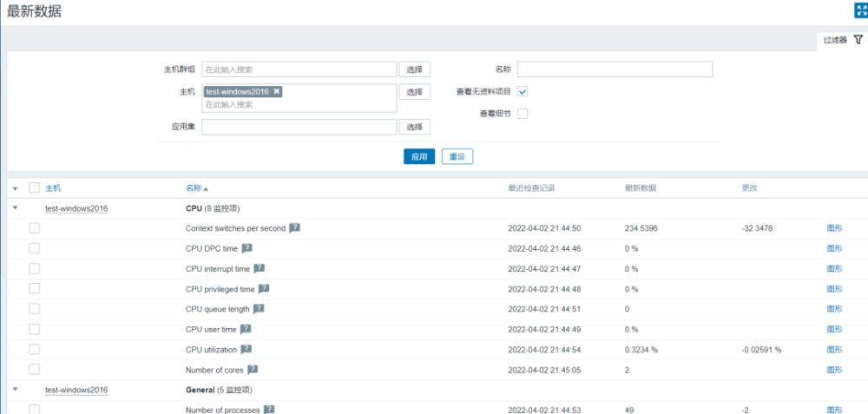Sort by the 主机 column header
Viewport: 868px width, 414px height.
(53, 188)
